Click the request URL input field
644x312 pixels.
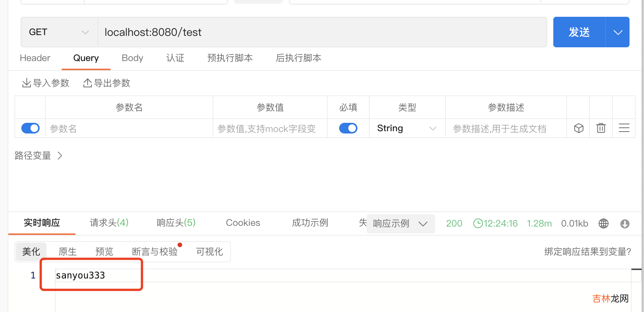point(322,32)
